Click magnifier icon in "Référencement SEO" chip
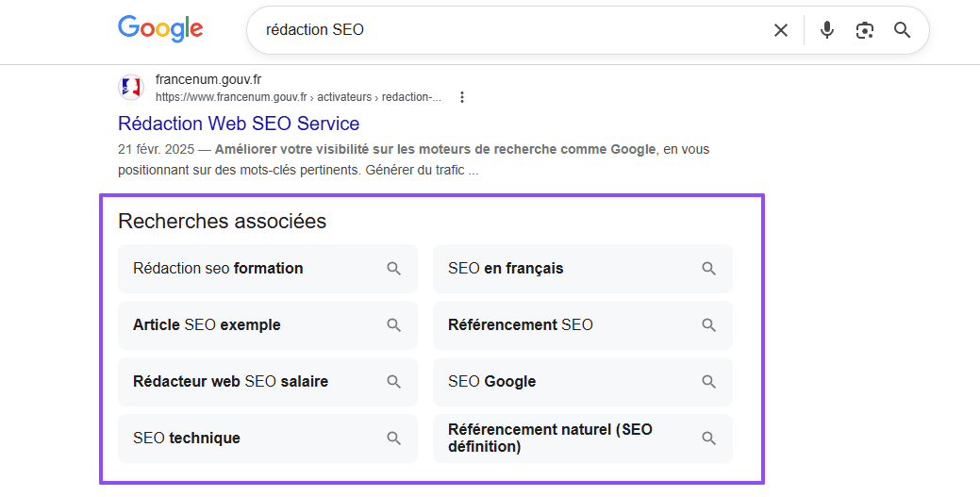The image size is (980, 497). (708, 325)
